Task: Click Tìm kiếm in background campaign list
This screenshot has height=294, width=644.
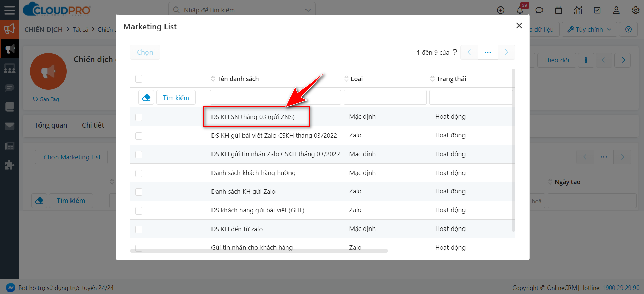Action: (71, 201)
